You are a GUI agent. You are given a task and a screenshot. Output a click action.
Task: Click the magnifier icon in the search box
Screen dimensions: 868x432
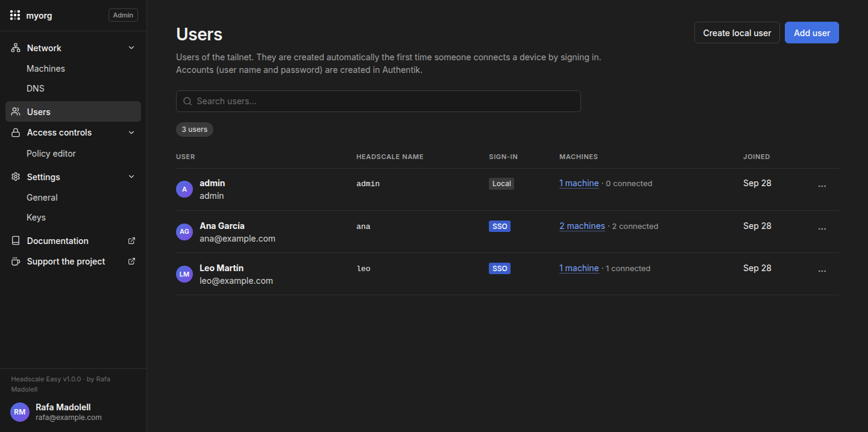pos(187,101)
